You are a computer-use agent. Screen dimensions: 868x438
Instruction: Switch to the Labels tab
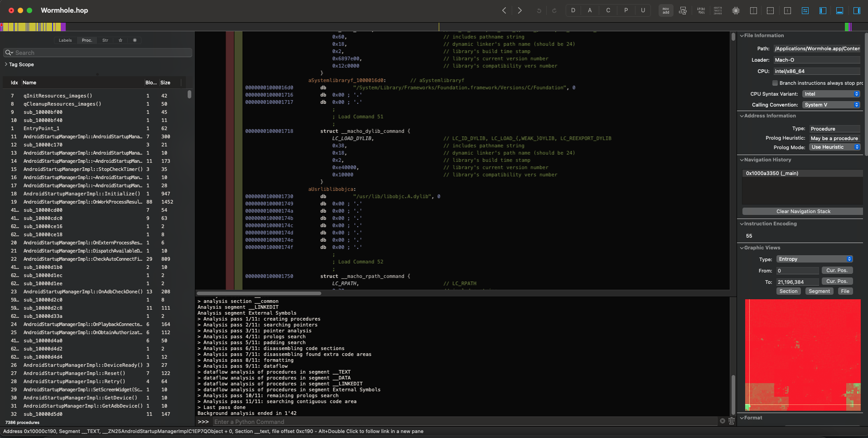click(65, 40)
